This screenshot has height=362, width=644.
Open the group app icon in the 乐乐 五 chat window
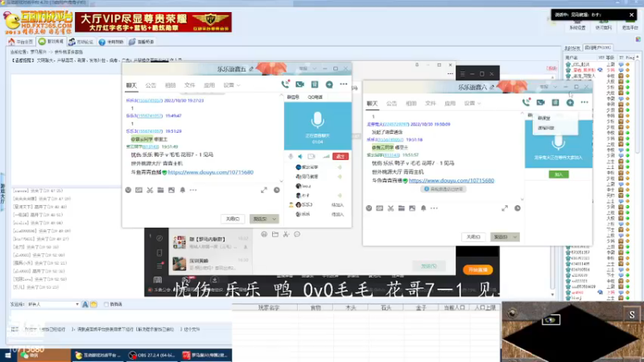[315, 84]
